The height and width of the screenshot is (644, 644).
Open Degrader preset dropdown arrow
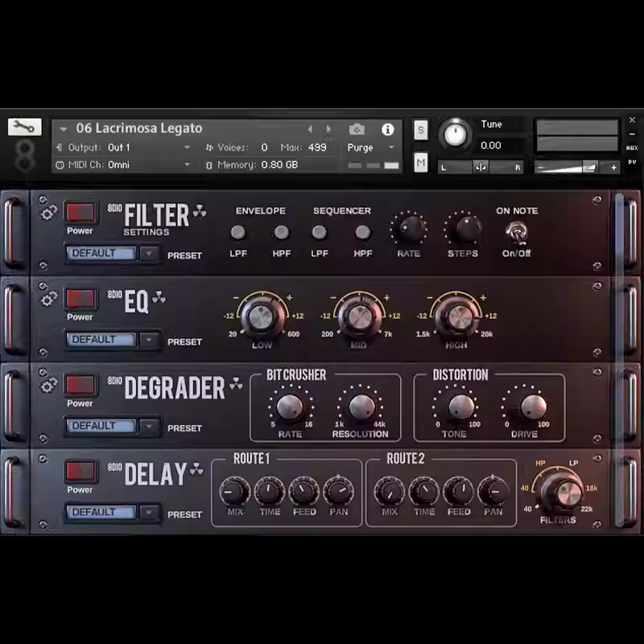[x=149, y=426]
